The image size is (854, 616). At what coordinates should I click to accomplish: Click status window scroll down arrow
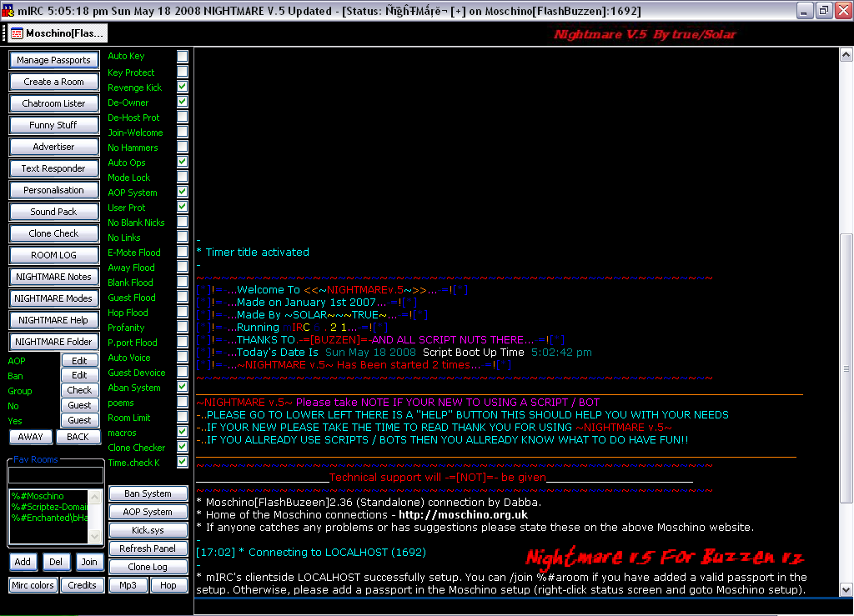pos(846,589)
